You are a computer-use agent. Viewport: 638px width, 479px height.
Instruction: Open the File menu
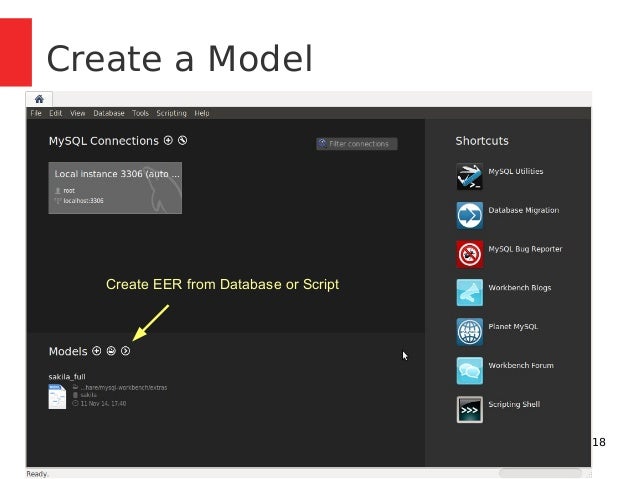[x=36, y=113]
